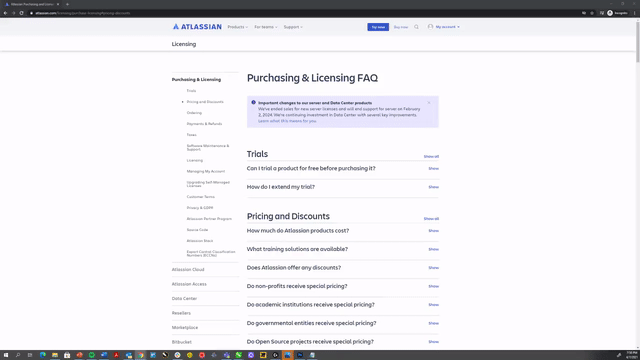The image size is (640, 360).
Task: Click the browser address bar URL
Action: 82,13
